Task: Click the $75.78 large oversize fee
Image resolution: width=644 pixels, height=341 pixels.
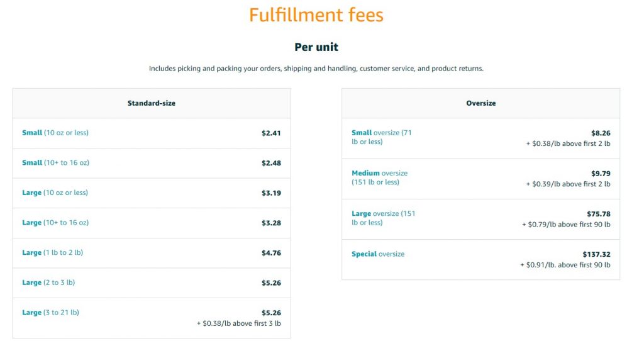Action: 599,214
